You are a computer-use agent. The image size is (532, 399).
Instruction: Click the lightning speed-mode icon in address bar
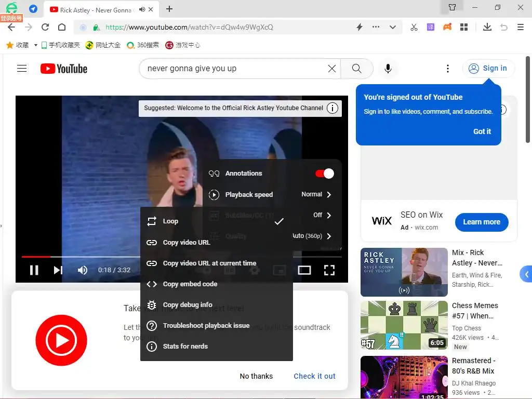360,27
